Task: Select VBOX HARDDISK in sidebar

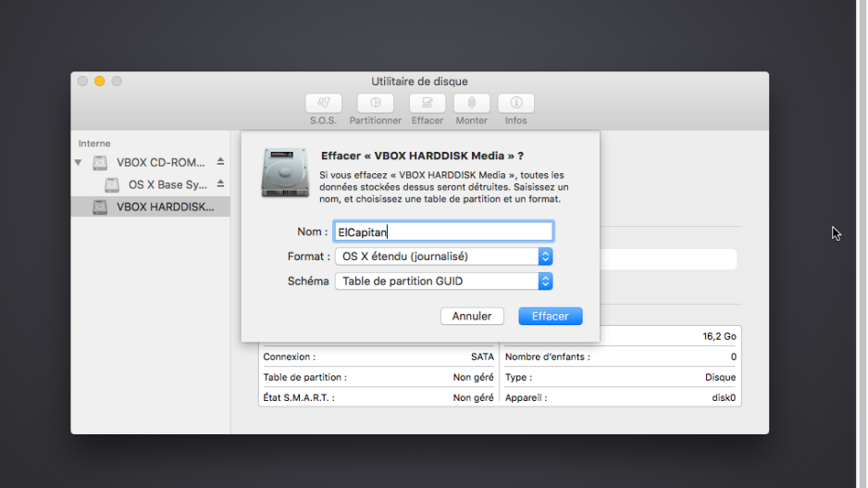Action: (150, 206)
